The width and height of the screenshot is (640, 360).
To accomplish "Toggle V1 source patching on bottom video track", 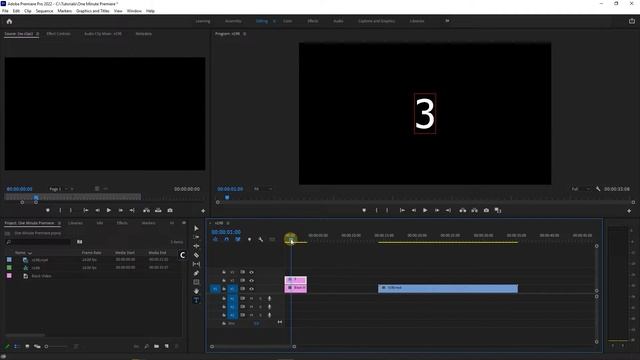I will (215, 289).
